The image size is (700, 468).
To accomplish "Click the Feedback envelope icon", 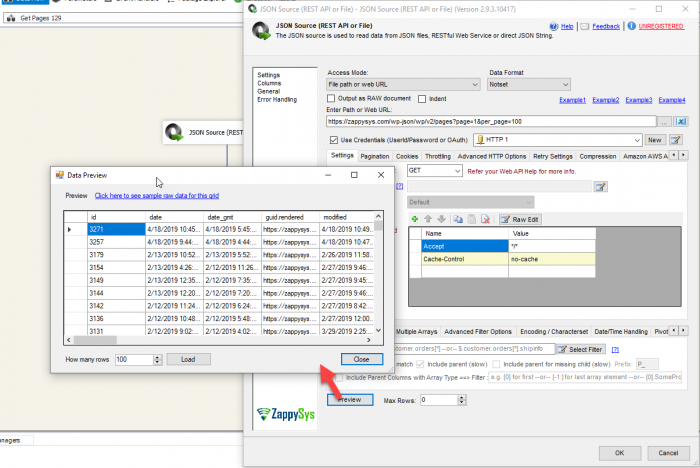I will (x=584, y=26).
